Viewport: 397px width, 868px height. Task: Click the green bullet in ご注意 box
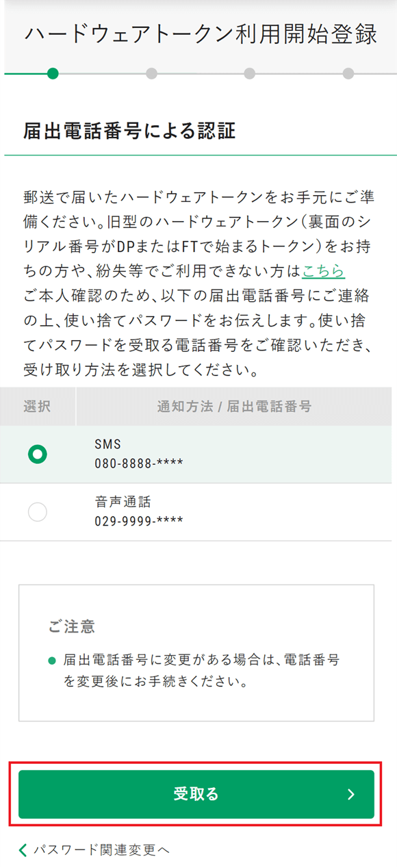click(52, 661)
